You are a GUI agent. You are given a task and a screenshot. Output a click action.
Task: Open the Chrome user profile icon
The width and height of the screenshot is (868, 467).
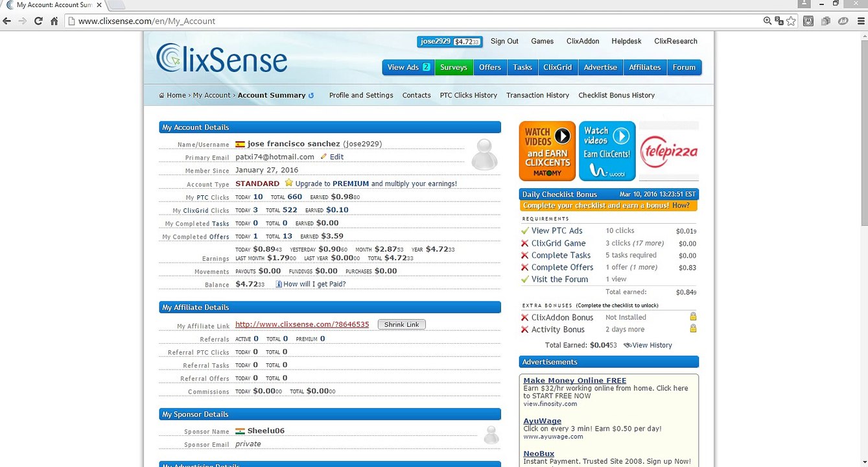point(804,4)
